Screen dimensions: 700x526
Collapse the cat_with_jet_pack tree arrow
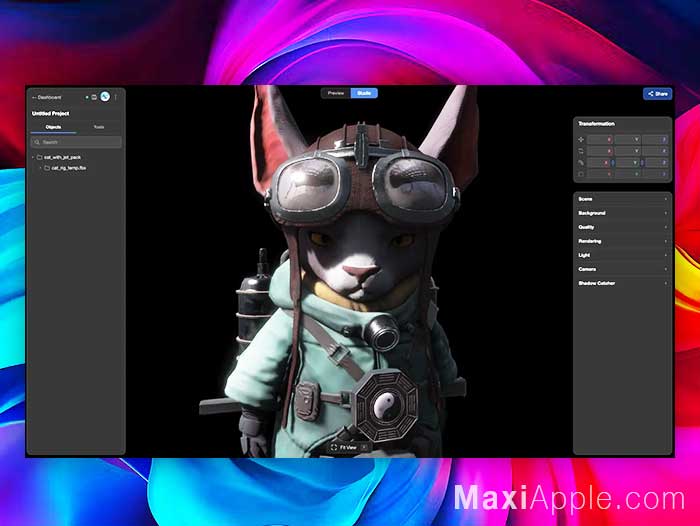33,157
